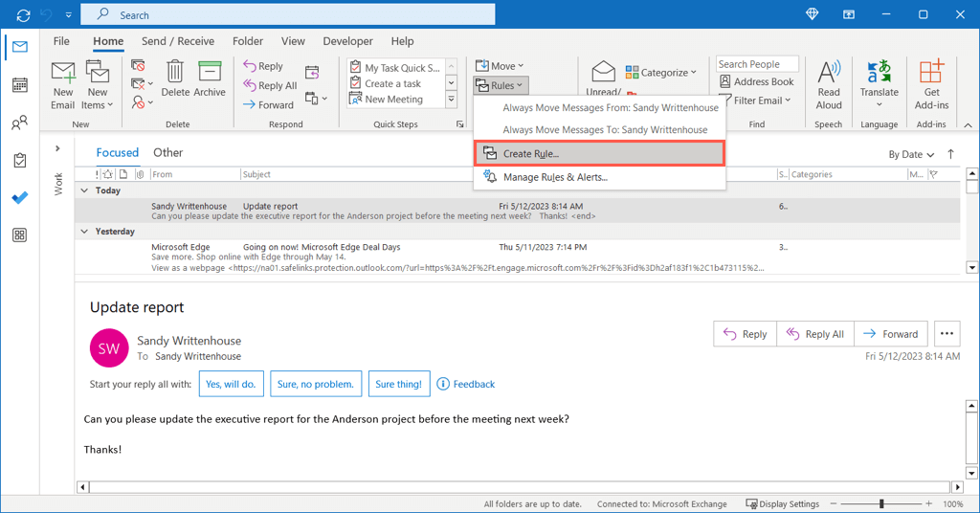Click Forward in the ribbon

268,104
